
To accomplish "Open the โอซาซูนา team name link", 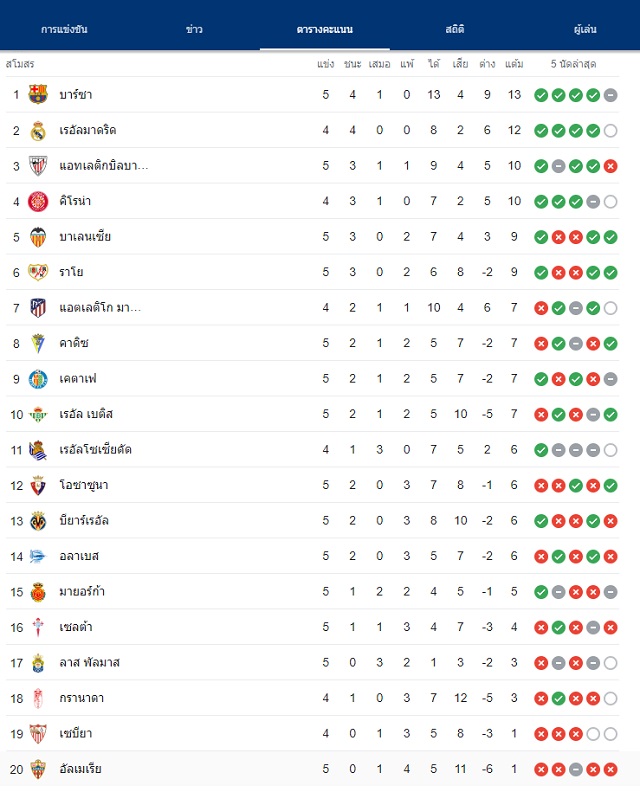I will click(x=84, y=485).
